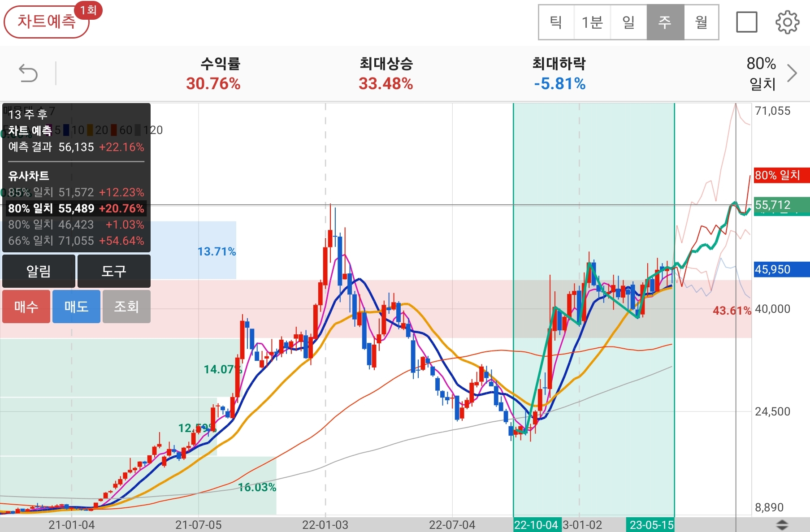Select the 주 weekly interval

pyautogui.click(x=665, y=22)
